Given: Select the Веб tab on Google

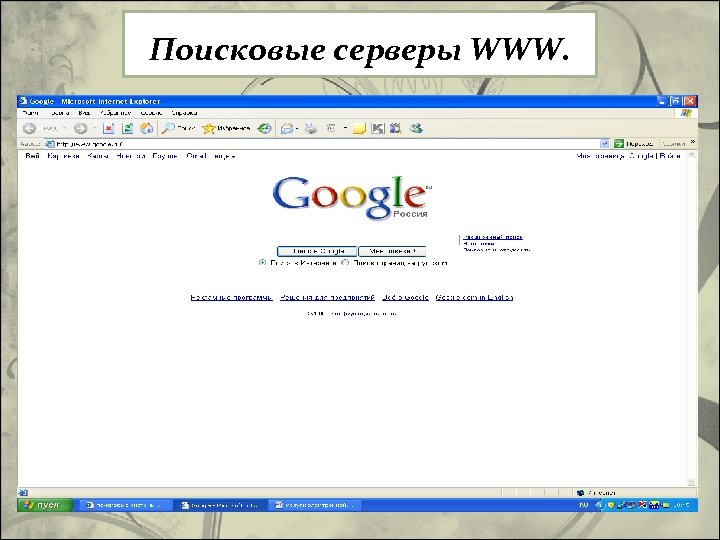Looking at the screenshot, I should coord(32,156).
